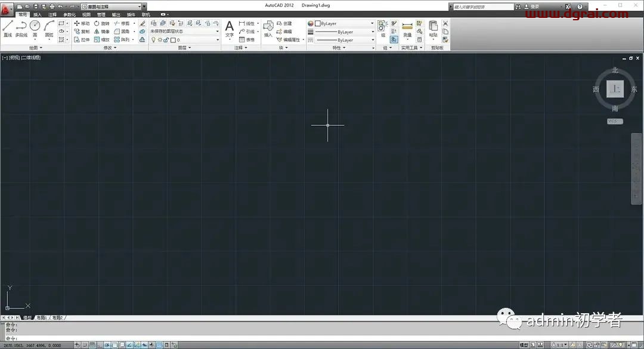Pick the Circle (圆) tool
Viewport: 644px width, 349px height.
point(35,27)
